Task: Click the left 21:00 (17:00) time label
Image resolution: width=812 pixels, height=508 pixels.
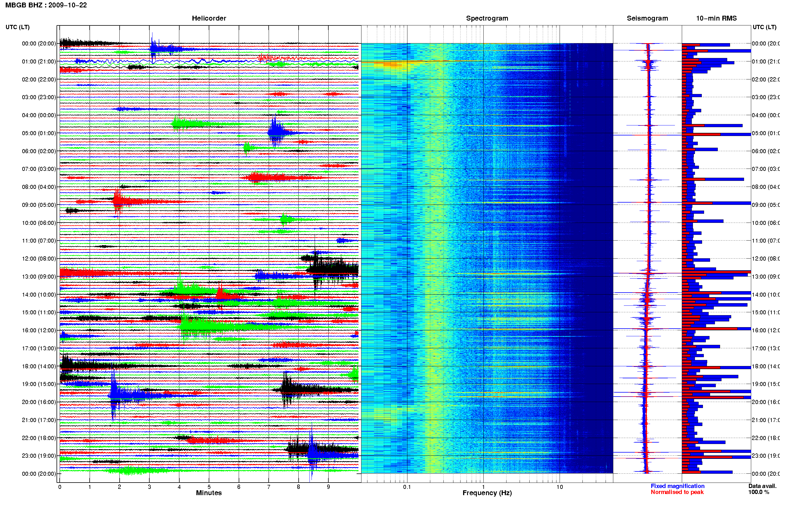Action: pyautogui.click(x=39, y=420)
